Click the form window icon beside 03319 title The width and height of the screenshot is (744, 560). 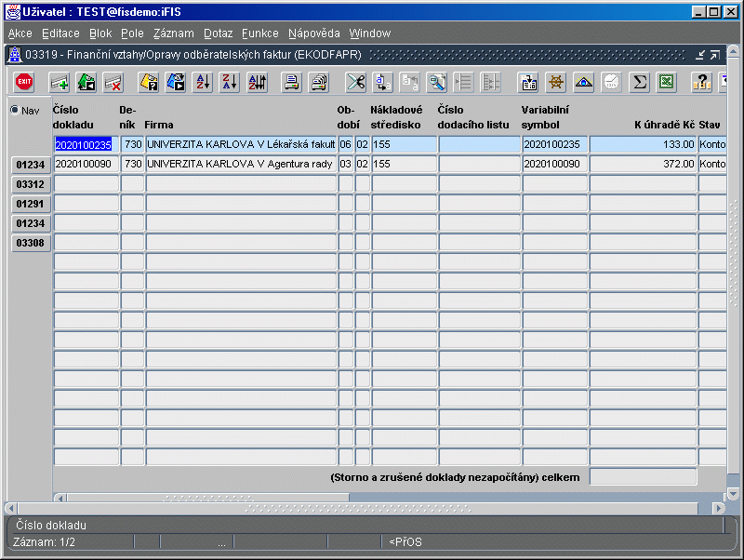click(x=15, y=55)
